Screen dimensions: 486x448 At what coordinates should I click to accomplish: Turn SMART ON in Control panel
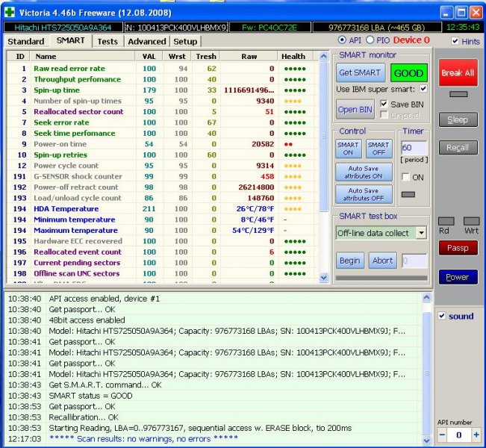pos(348,149)
